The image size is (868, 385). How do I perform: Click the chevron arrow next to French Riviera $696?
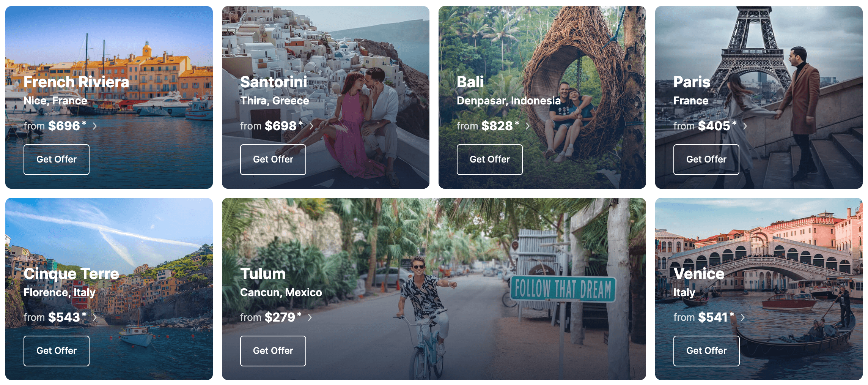[x=95, y=126]
